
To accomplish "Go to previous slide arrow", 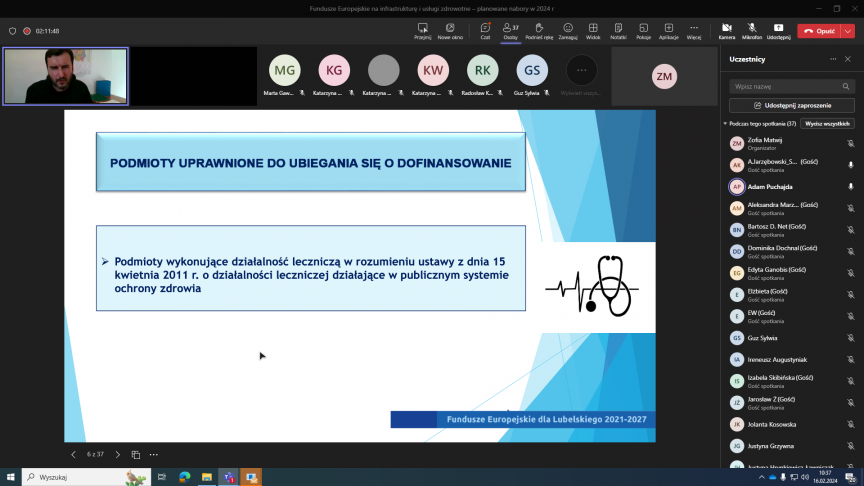I will pyautogui.click(x=73, y=455).
